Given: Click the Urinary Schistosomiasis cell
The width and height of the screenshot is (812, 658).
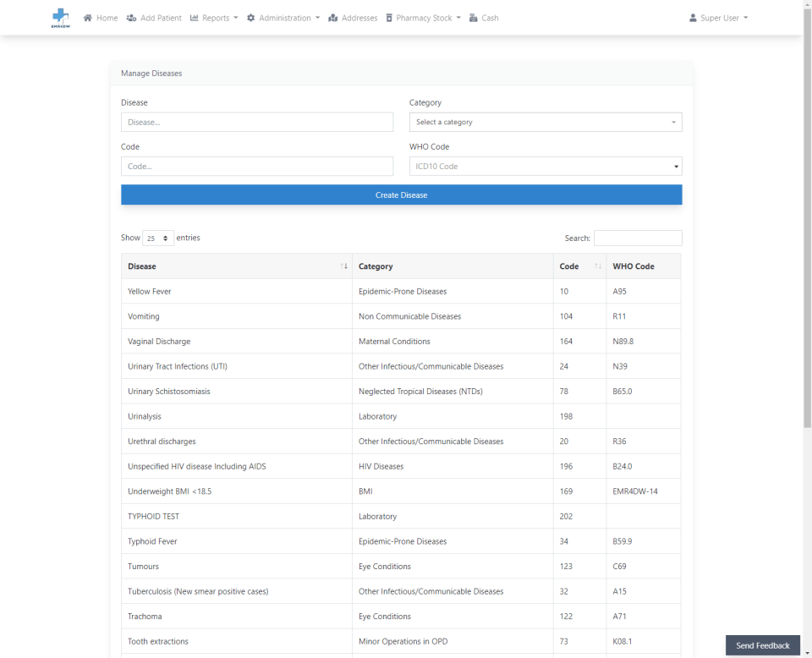Looking at the screenshot, I should point(237,392).
